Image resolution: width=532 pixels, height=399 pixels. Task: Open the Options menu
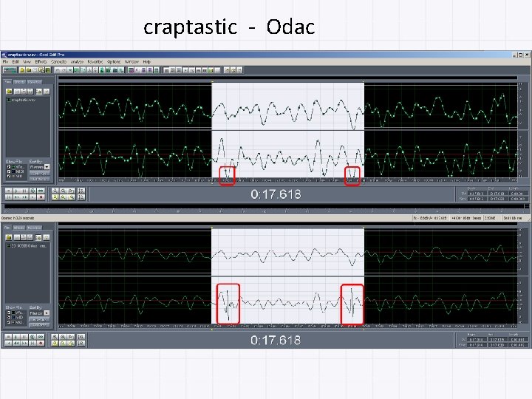click(x=114, y=62)
